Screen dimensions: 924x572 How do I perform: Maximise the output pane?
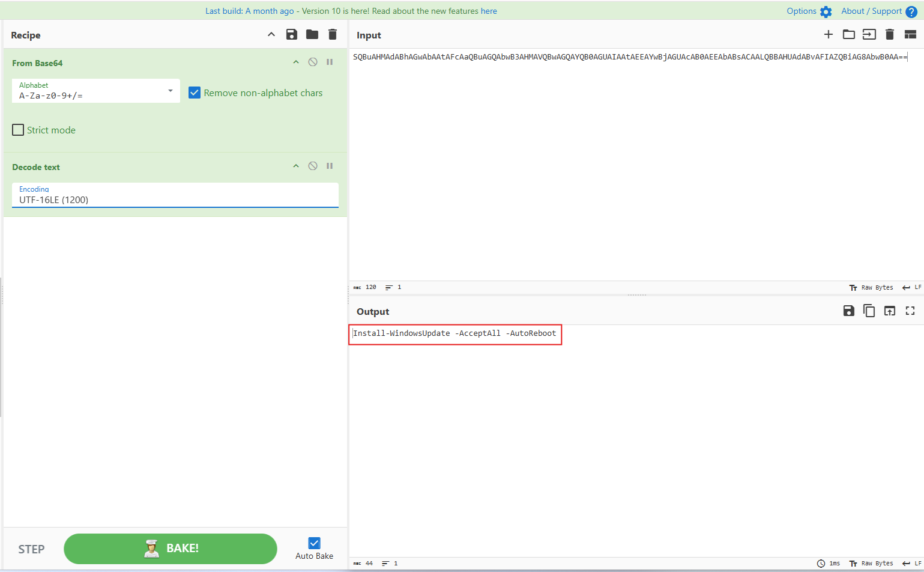click(x=910, y=311)
